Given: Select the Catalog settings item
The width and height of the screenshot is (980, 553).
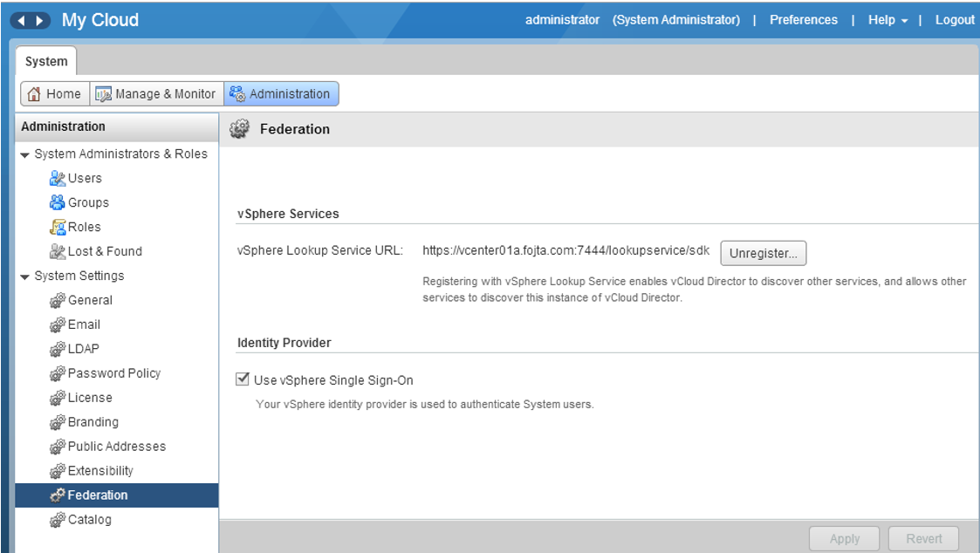Looking at the screenshot, I should pyautogui.click(x=90, y=520).
